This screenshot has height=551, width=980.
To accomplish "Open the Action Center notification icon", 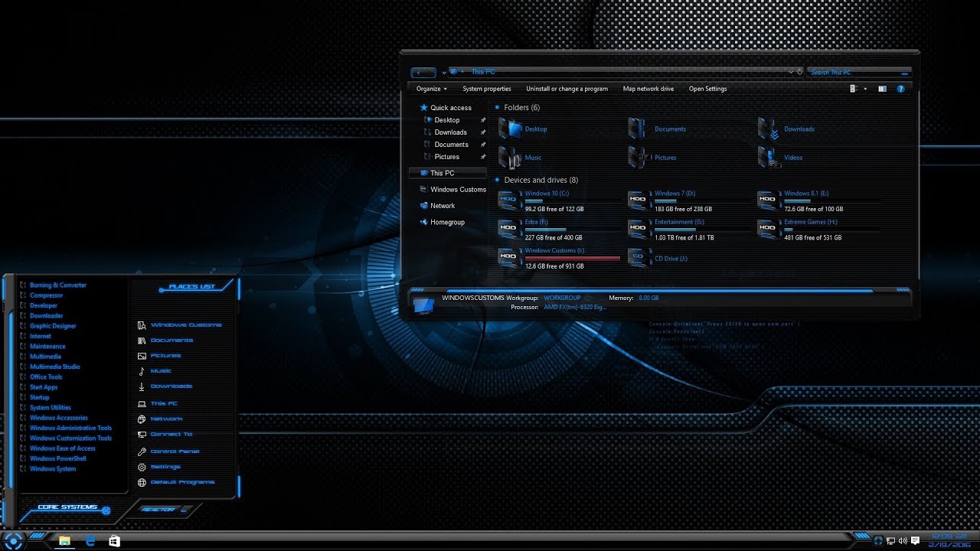I will coord(915,541).
